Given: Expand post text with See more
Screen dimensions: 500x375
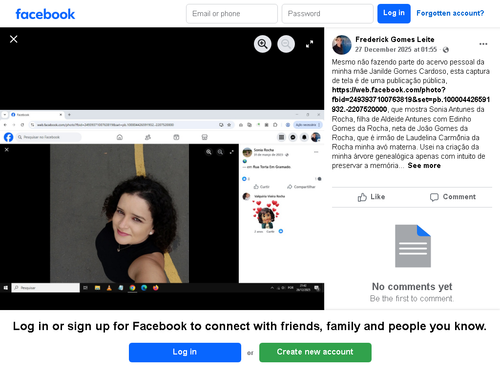Looking at the screenshot, I should (424, 165).
